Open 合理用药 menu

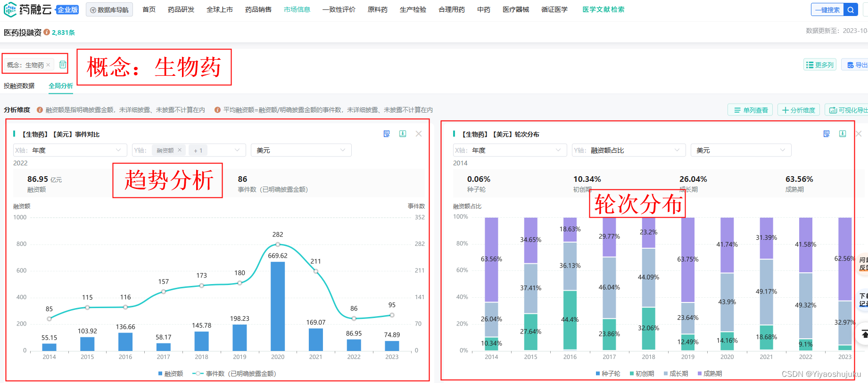pyautogui.click(x=452, y=9)
